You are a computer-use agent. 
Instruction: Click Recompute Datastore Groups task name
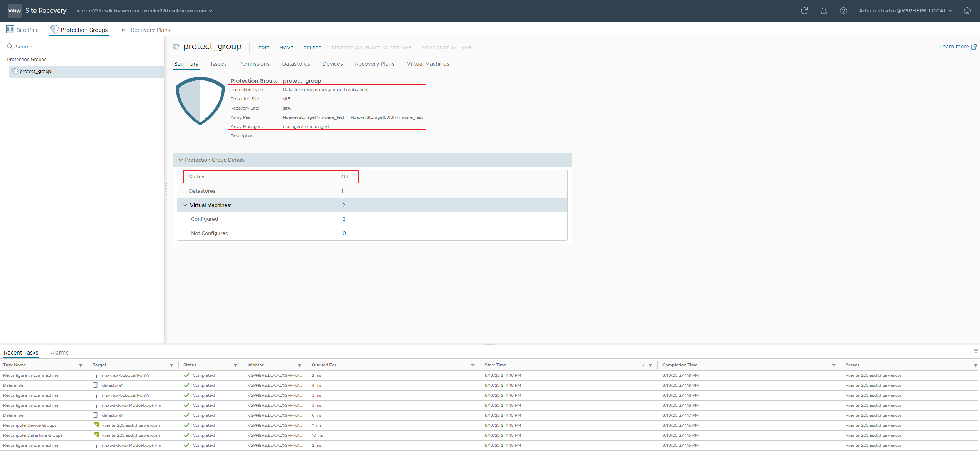click(33, 435)
